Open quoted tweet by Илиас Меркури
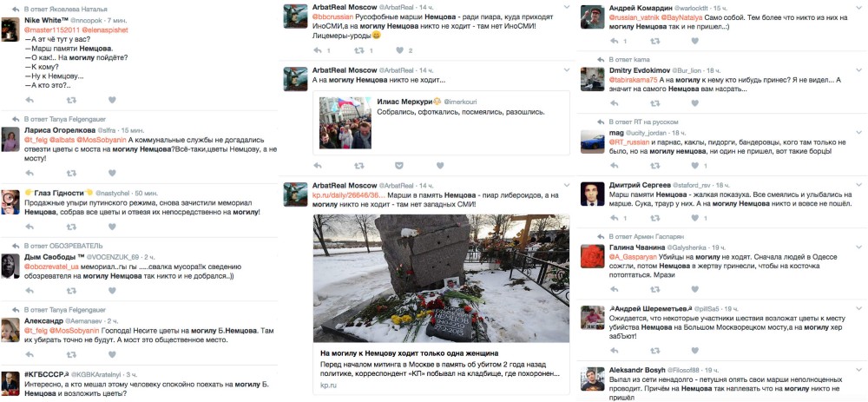Image resolution: width=868 pixels, height=402 pixels. (441, 122)
